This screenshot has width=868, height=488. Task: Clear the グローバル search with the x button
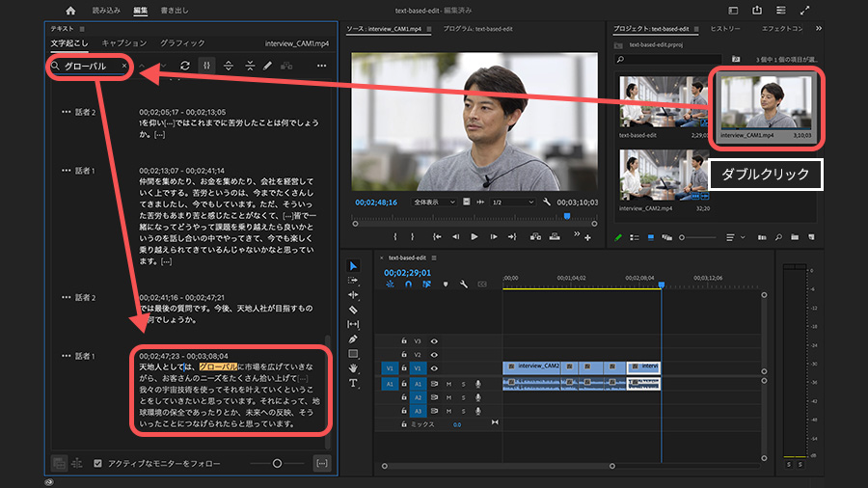(x=124, y=67)
